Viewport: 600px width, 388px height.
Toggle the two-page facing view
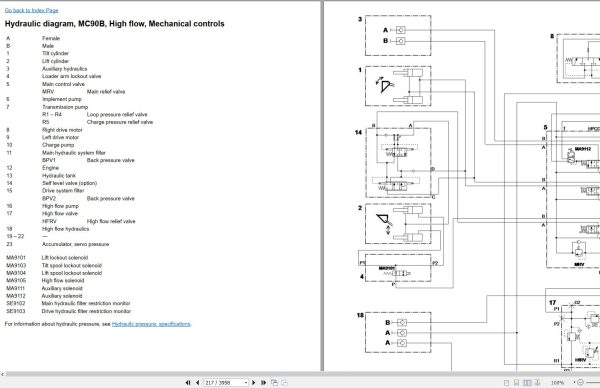(527, 383)
